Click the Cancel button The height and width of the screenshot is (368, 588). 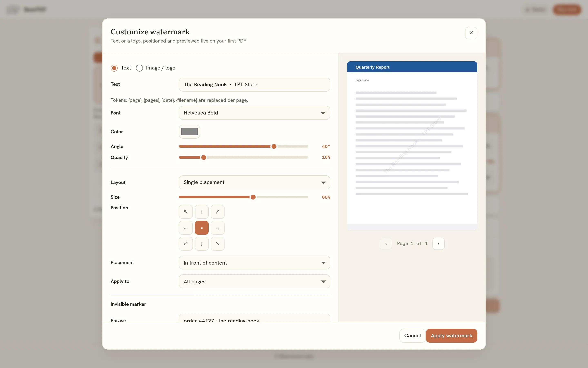coord(412,336)
